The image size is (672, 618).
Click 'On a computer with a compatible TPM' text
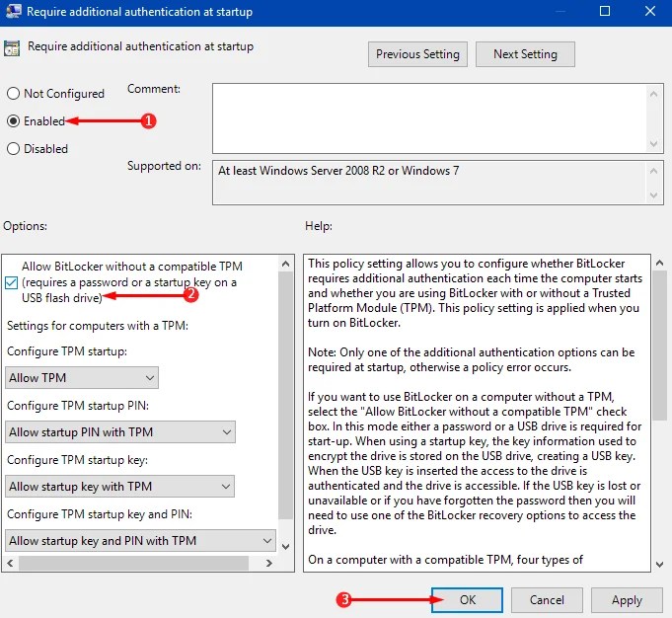point(445,560)
